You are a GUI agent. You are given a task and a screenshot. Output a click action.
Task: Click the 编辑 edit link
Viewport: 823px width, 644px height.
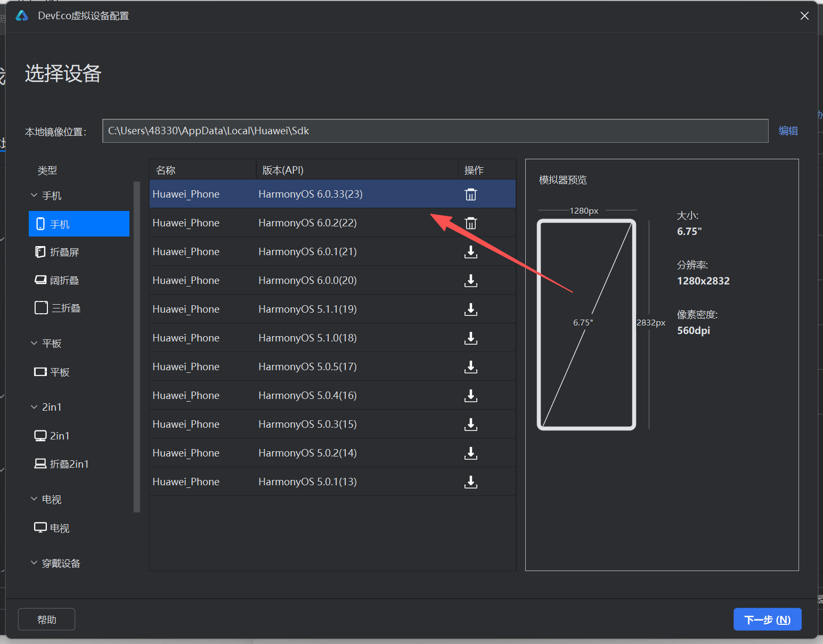tap(788, 131)
